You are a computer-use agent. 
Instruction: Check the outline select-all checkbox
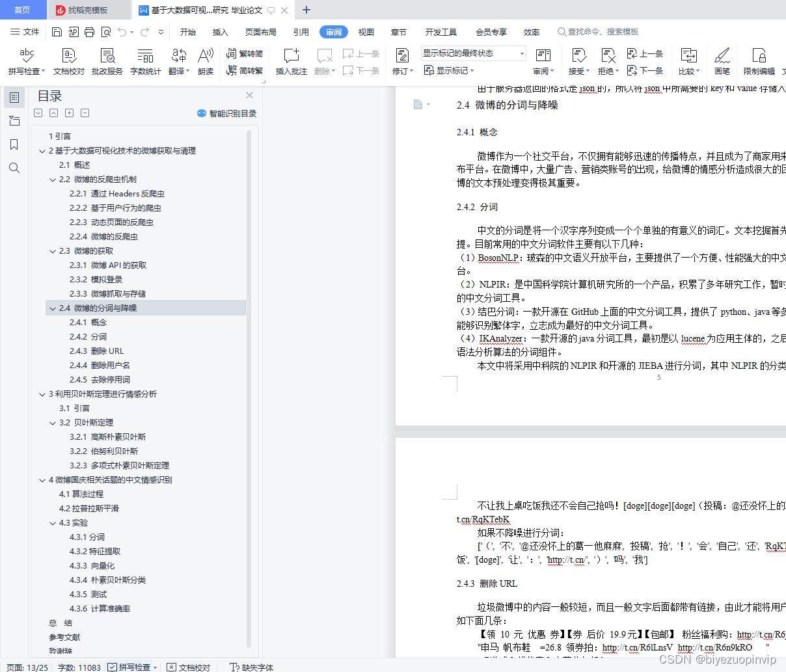[x=38, y=113]
